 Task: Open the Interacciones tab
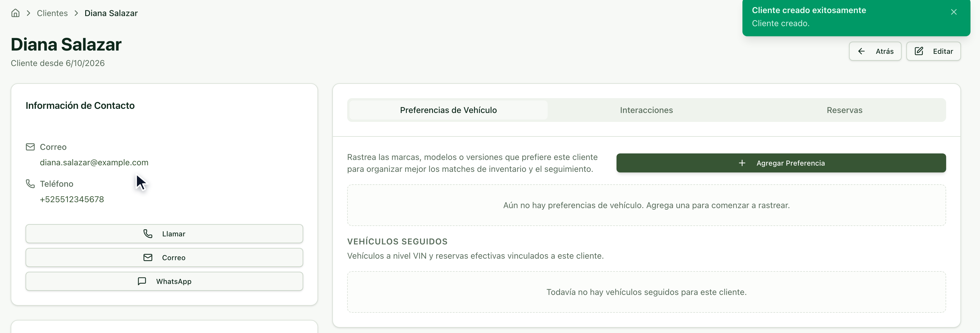click(x=647, y=110)
